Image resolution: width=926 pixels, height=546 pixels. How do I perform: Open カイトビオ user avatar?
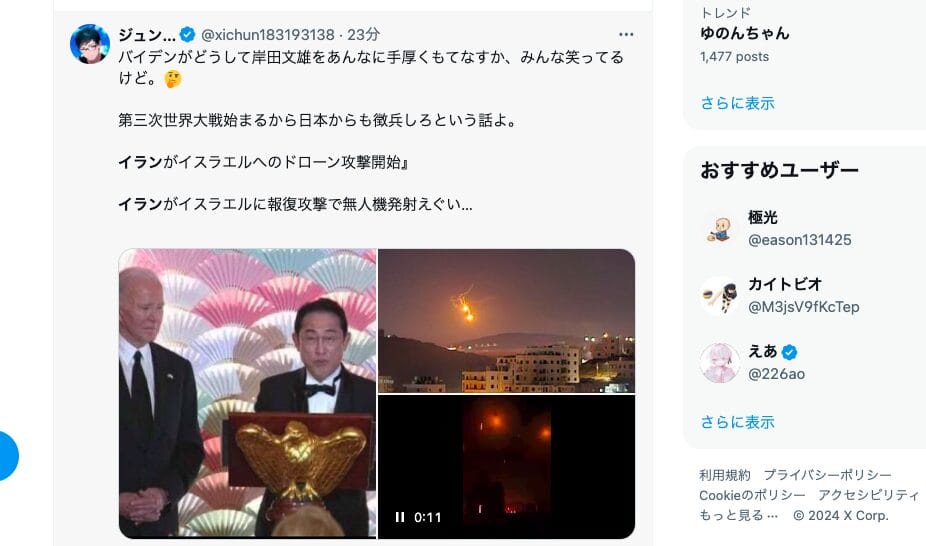(x=719, y=296)
